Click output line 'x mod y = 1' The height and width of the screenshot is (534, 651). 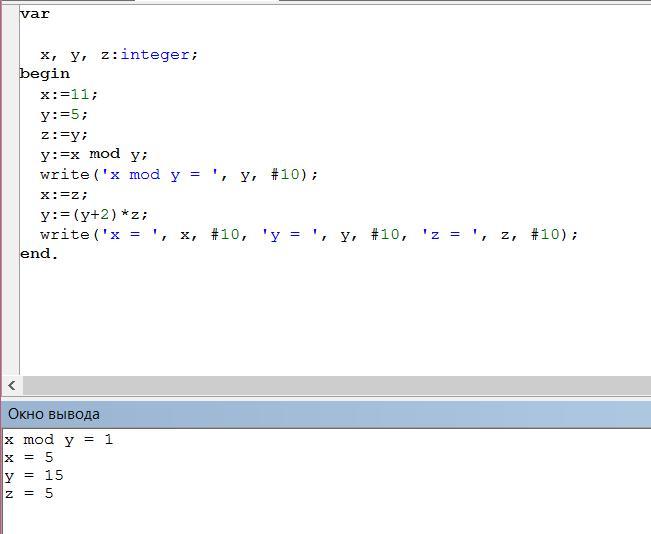59,440
